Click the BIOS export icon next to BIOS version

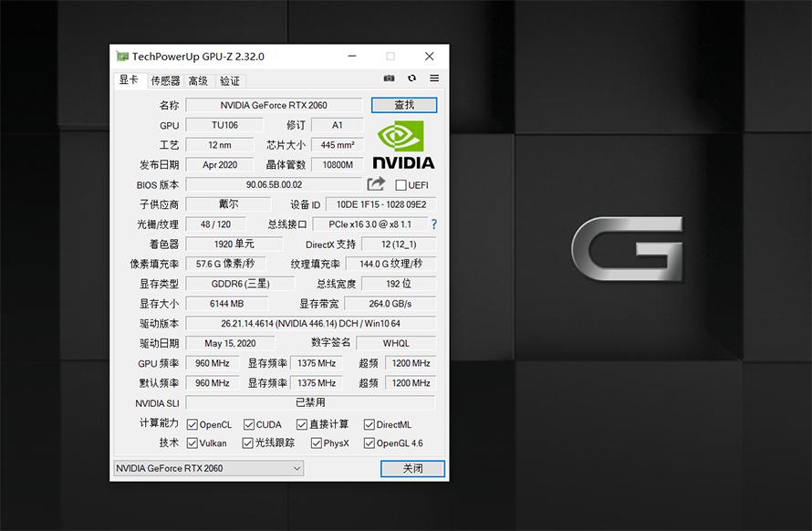[x=375, y=184]
